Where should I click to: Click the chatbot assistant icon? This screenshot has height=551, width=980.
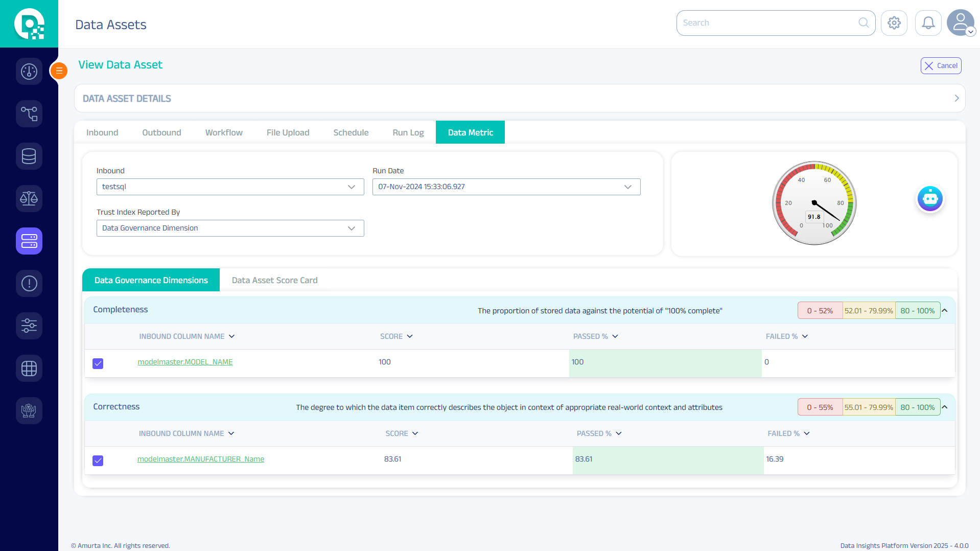(929, 199)
